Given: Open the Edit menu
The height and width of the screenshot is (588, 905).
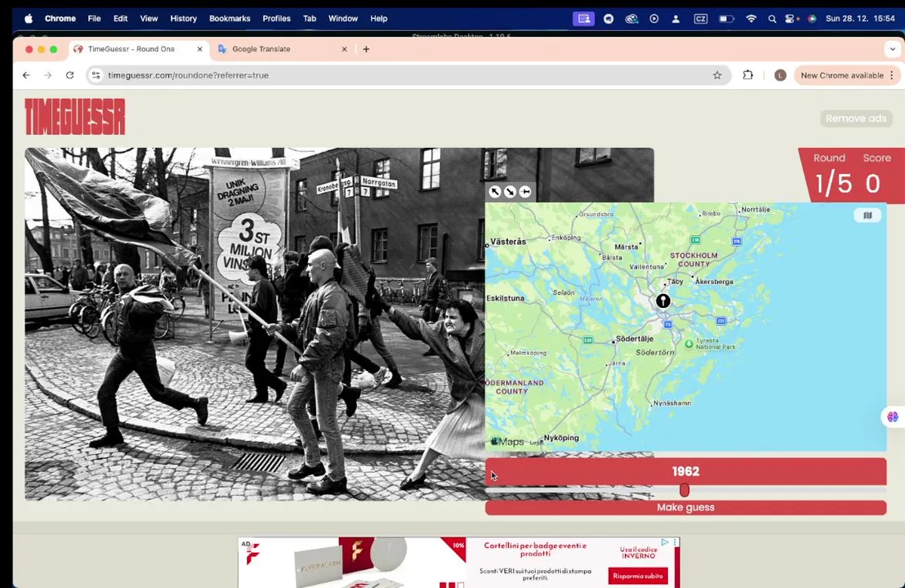Looking at the screenshot, I should (120, 19).
